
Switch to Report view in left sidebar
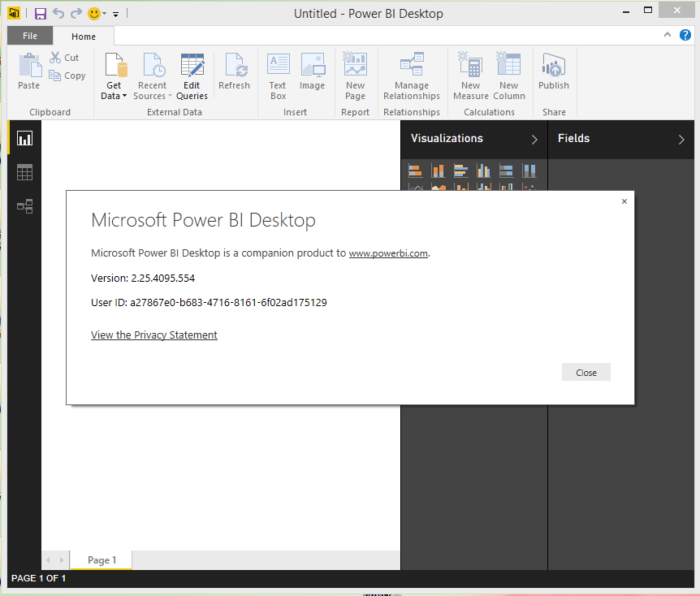[24, 138]
